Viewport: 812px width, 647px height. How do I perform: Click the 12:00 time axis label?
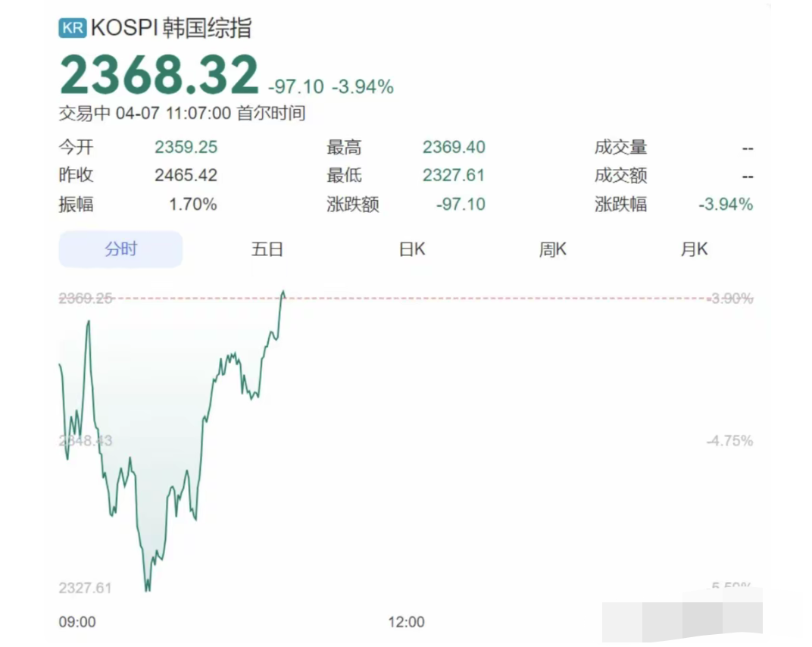[x=406, y=622]
